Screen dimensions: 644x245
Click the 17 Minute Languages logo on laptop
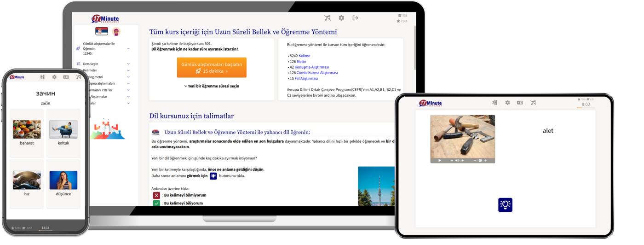(105, 19)
